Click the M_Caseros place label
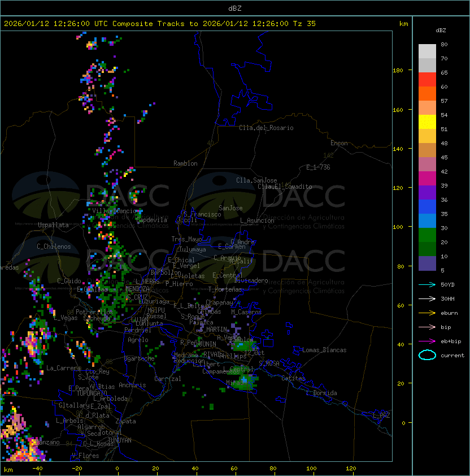Image resolution: width=470 pixels, height=476 pixels. tap(246, 311)
